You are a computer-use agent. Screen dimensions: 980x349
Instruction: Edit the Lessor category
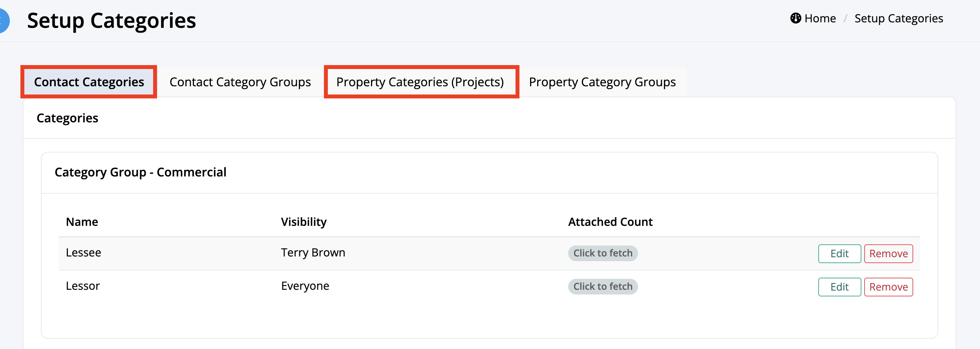coord(839,287)
